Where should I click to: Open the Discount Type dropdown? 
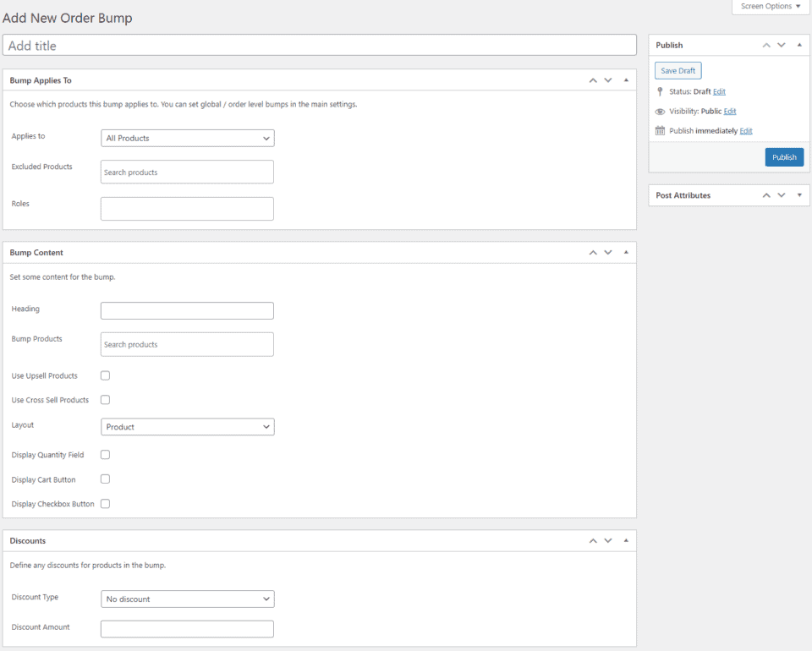click(187, 599)
